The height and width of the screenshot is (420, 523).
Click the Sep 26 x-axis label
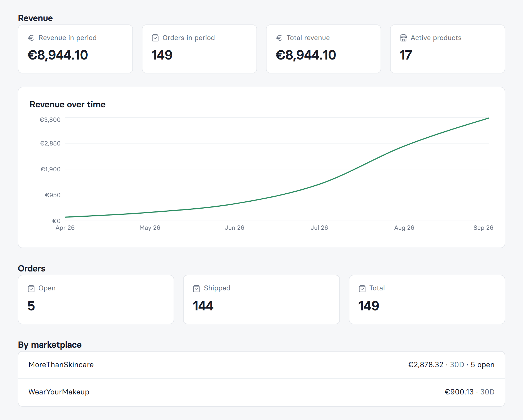(483, 228)
